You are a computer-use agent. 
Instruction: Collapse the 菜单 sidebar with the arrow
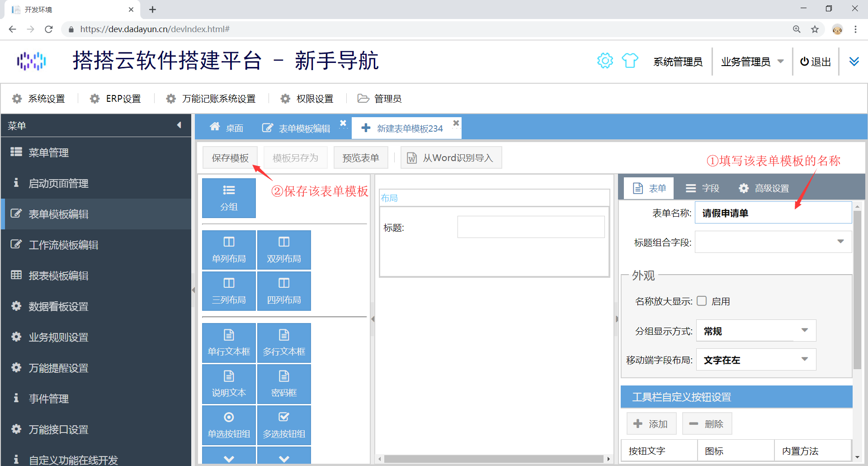179,125
